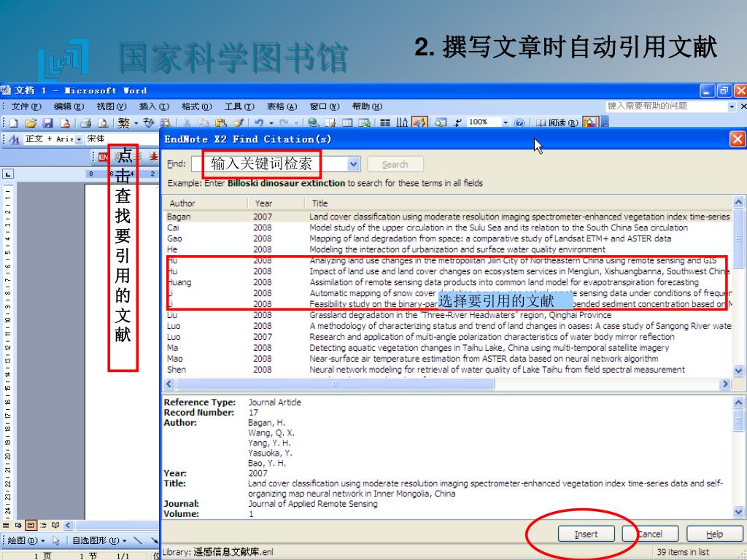747x560 pixels.
Task: Open the style 正文 + Arial dropdown arrow
Action: point(79,139)
